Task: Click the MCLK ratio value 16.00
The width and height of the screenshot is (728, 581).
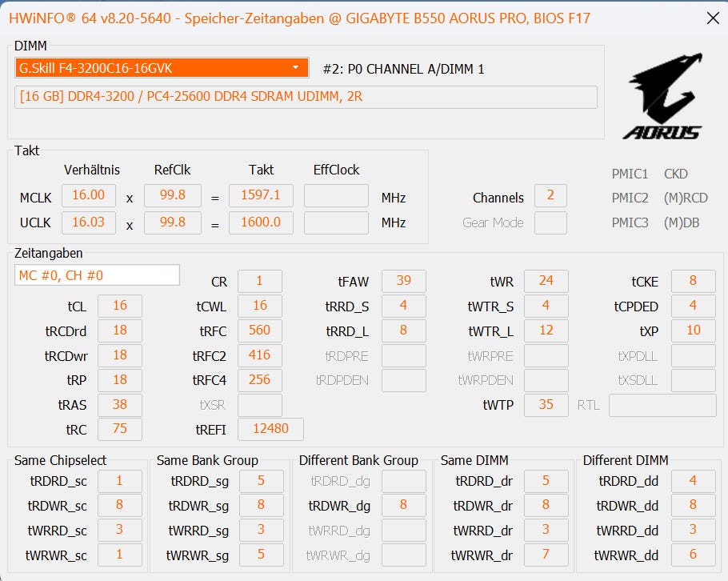Action: coord(88,195)
